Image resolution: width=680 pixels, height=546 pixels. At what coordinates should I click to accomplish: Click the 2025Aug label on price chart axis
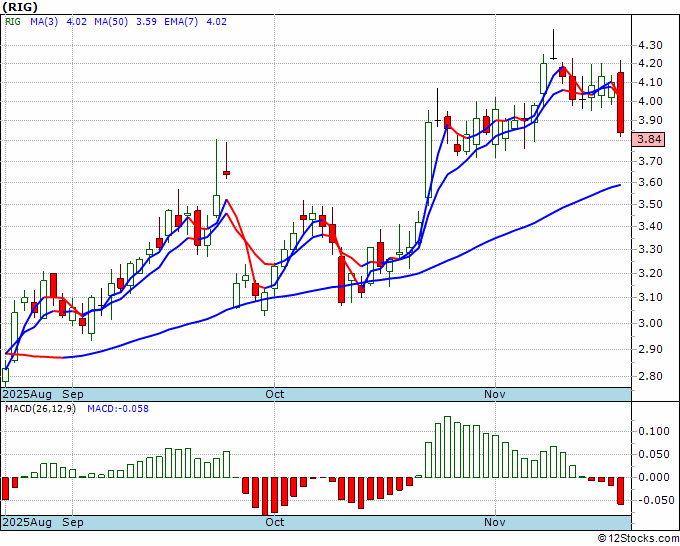(27, 395)
